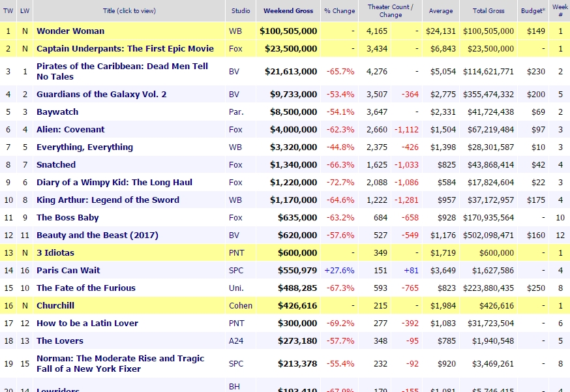
Task: Open How to be a Latin Lover
Action: point(87,324)
